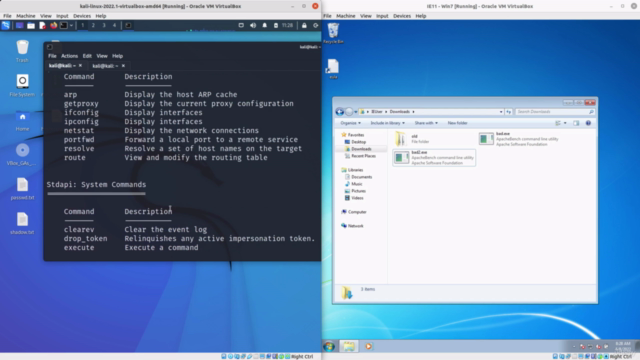This screenshot has width=640, height=360.
Task: Open Home folder desktop icon in Kali
Action: [22, 121]
